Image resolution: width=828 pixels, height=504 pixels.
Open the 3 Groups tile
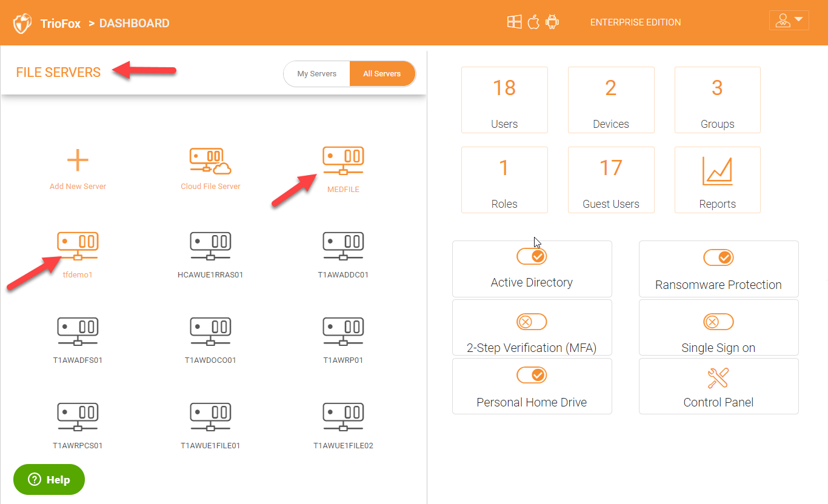pyautogui.click(x=718, y=100)
